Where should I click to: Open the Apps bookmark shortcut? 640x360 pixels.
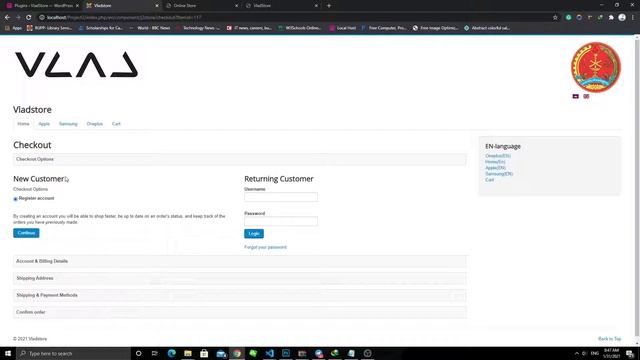(x=13, y=28)
